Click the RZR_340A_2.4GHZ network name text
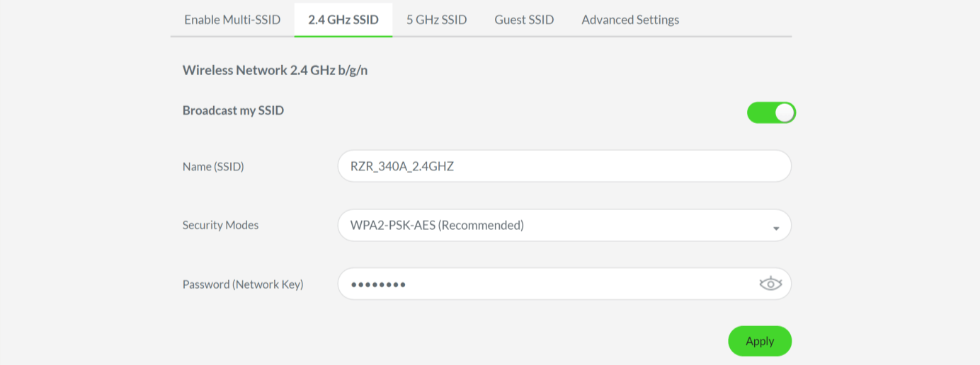This screenshot has height=365, width=980. [x=402, y=167]
